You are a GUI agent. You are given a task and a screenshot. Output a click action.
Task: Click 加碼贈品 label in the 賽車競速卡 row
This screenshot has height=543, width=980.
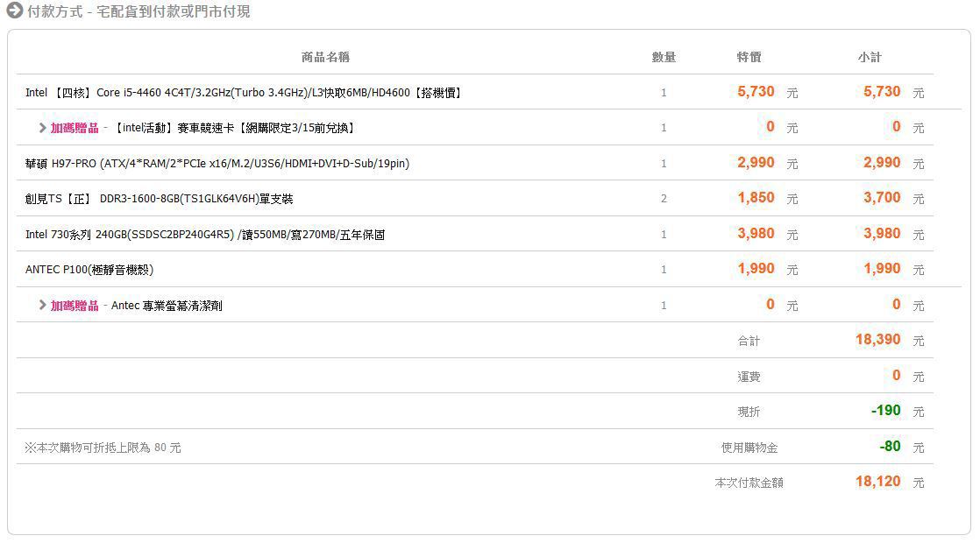click(x=75, y=128)
